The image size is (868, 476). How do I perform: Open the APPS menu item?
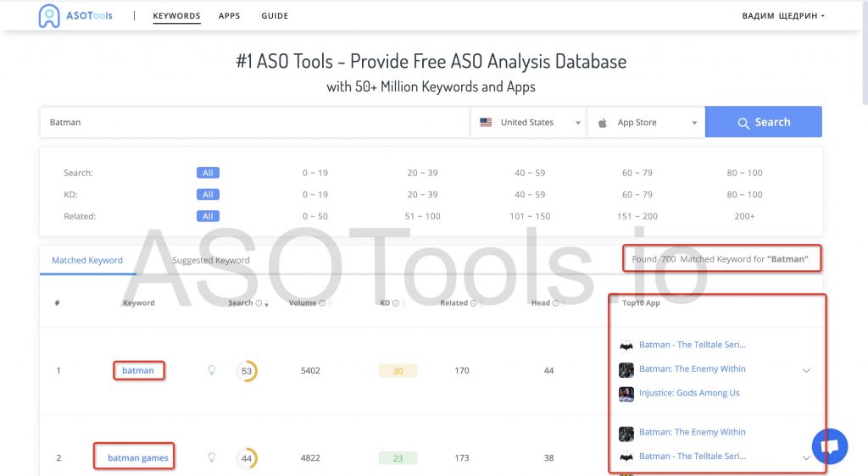pos(229,15)
